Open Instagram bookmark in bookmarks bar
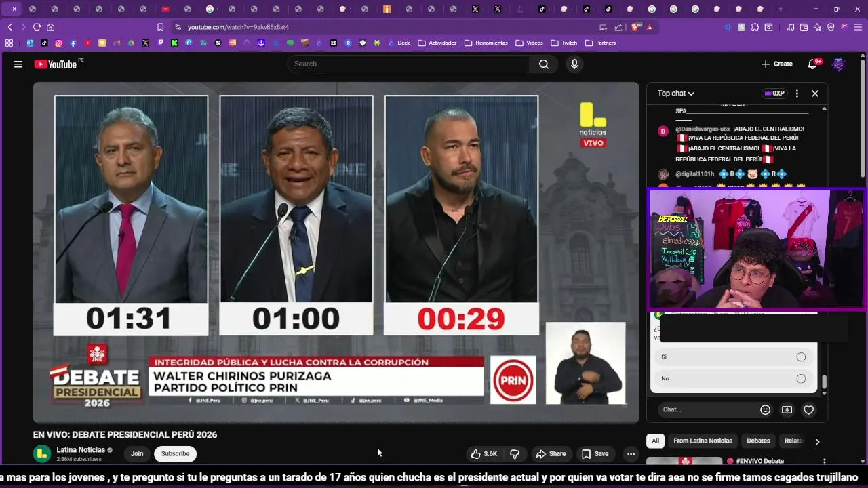 pyautogui.click(x=58, y=43)
